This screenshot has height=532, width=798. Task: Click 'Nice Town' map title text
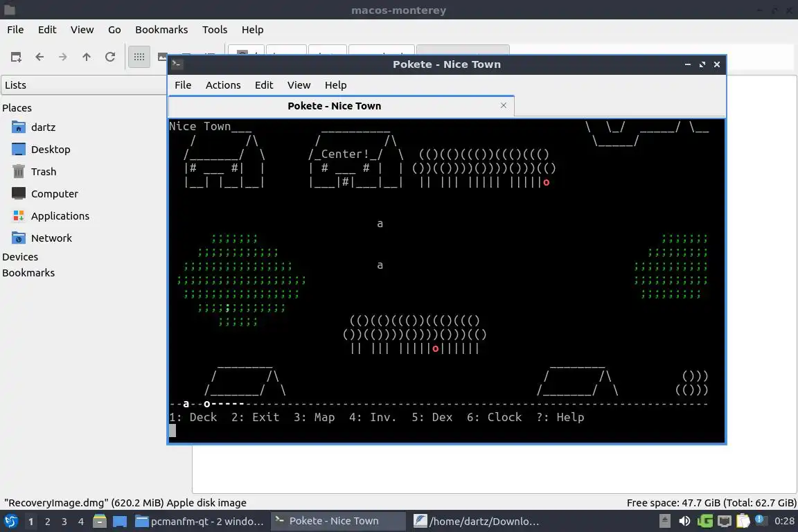point(200,126)
